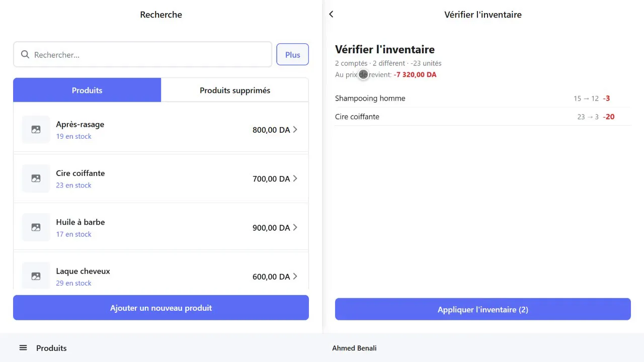Select Shampooing homme inventory row
644x362 pixels.
point(482,99)
